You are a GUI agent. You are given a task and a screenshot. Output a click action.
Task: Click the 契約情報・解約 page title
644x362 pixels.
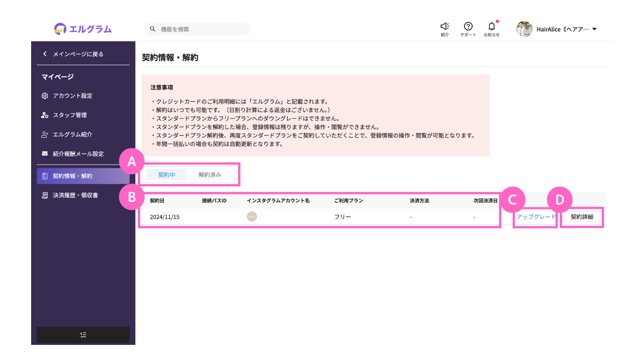click(x=170, y=58)
